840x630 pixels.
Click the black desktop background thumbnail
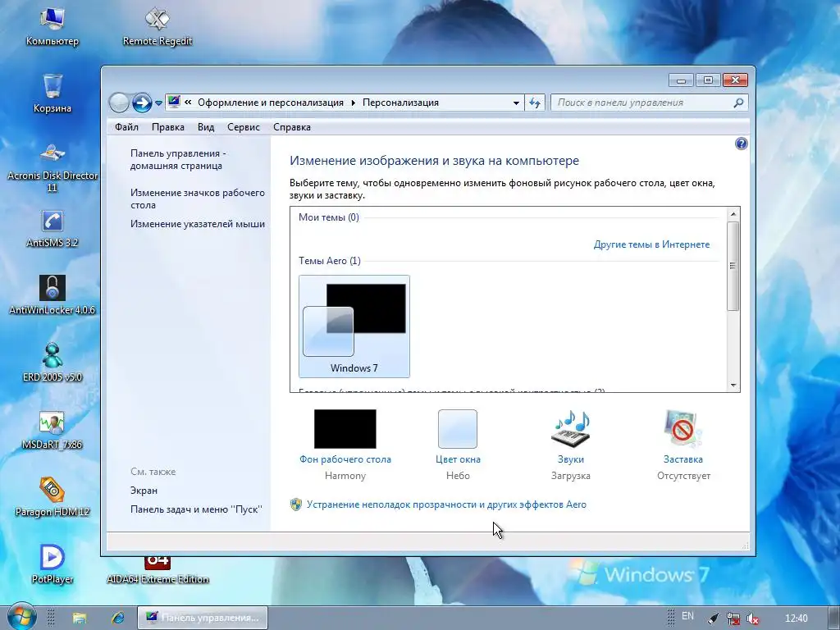pyautogui.click(x=345, y=428)
